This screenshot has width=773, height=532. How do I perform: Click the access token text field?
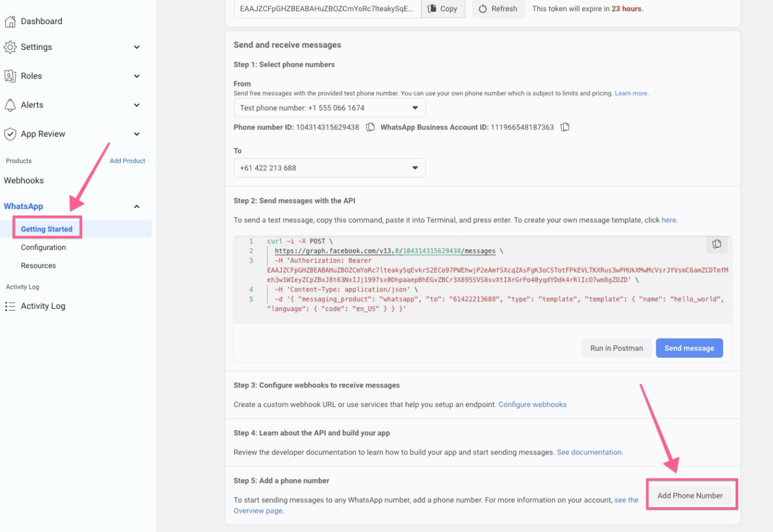coord(328,8)
